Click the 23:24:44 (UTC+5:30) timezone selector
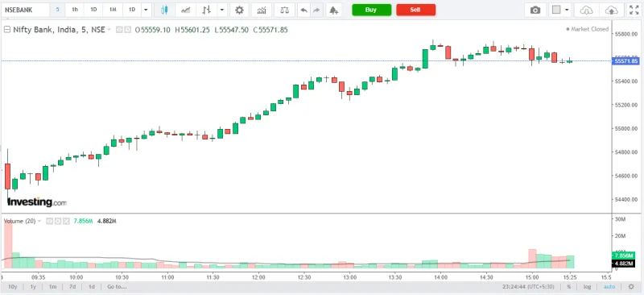The width and height of the screenshot is (644, 295). (x=529, y=287)
